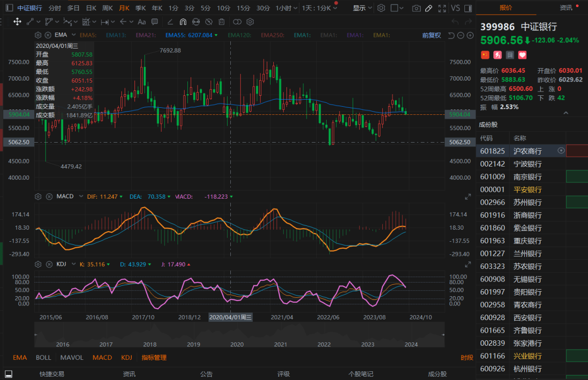Toggle the left sidebar panel icon

(9, 8)
